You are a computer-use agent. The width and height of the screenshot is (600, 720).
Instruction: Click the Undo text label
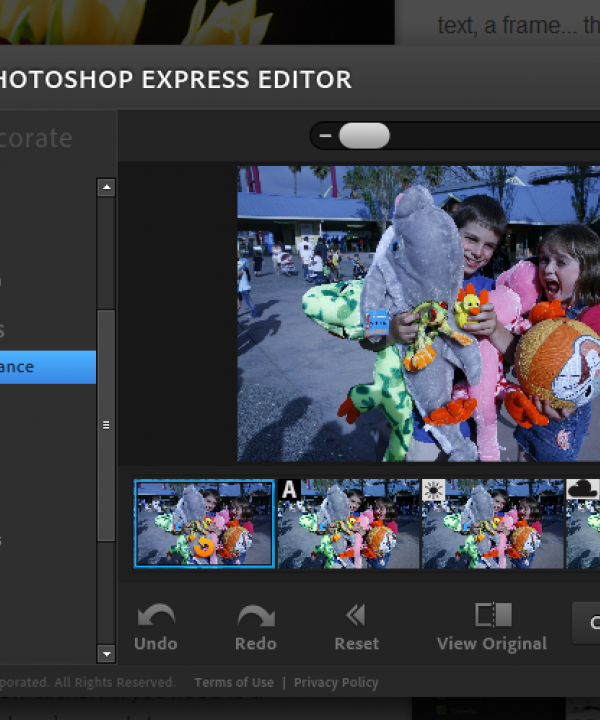click(156, 644)
